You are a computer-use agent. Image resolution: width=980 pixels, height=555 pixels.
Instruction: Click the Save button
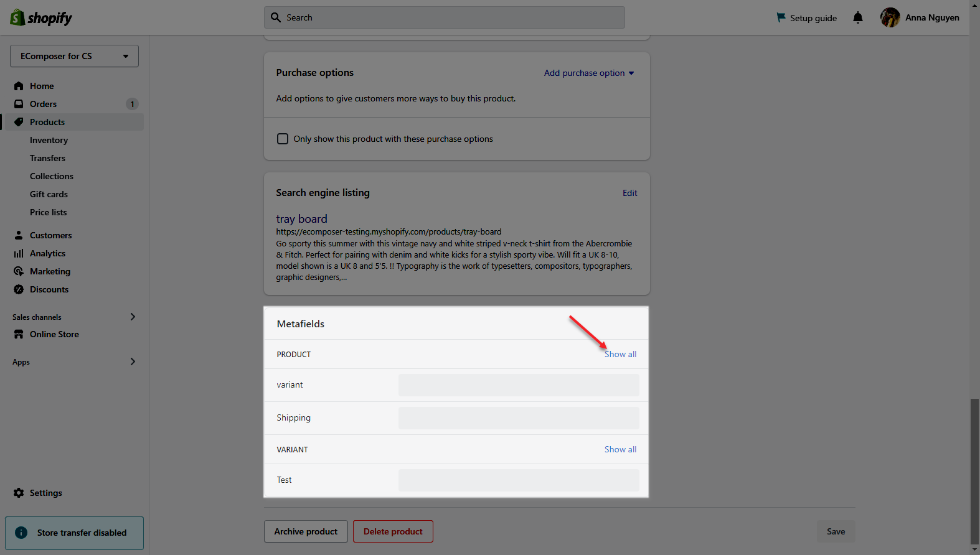tap(836, 531)
